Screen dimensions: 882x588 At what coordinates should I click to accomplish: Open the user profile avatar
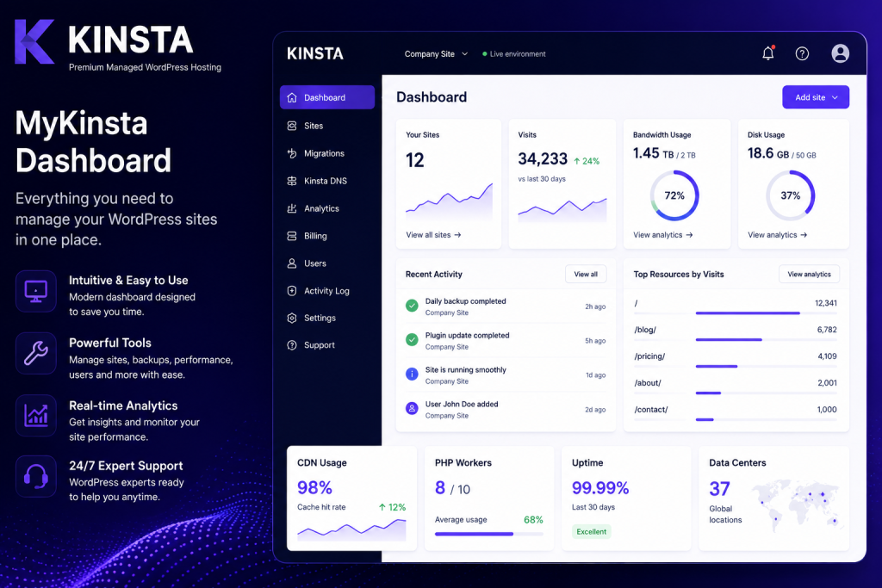[841, 53]
